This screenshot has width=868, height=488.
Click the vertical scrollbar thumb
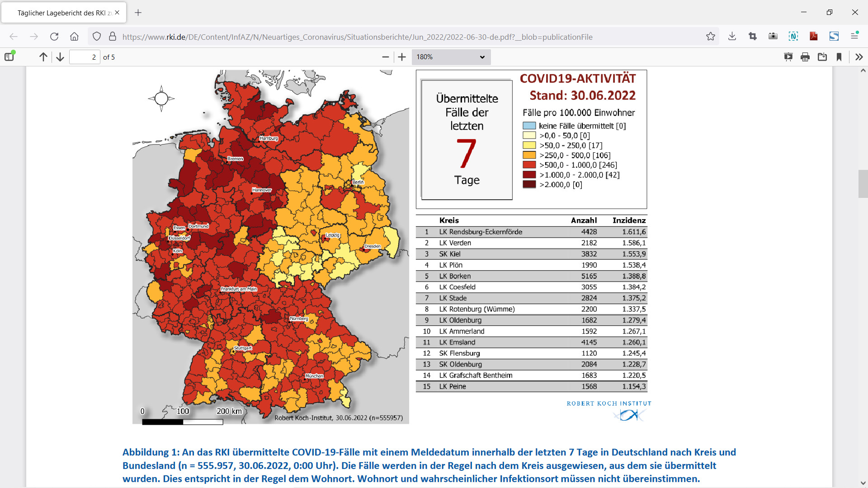click(x=863, y=183)
